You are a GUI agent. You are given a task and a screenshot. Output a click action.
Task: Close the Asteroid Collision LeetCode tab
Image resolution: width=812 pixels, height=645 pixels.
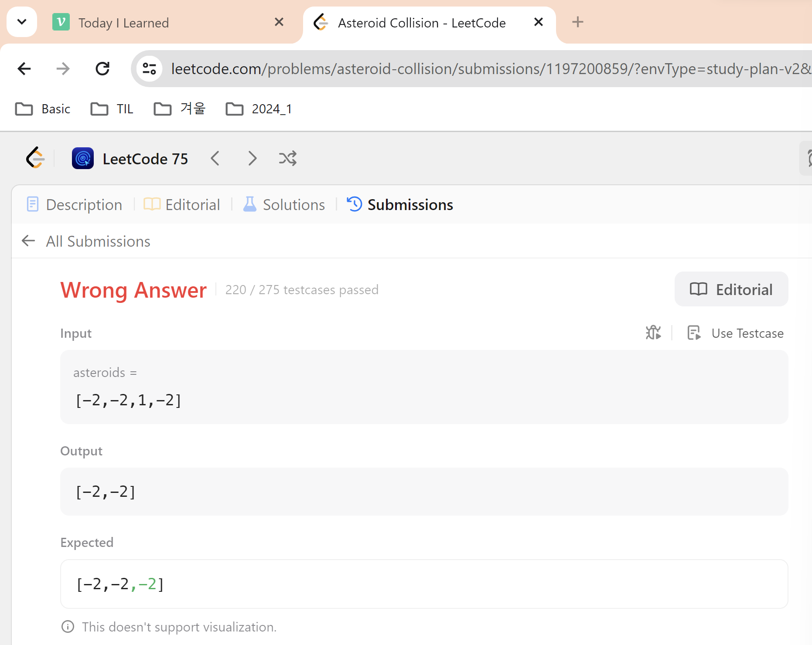point(539,22)
